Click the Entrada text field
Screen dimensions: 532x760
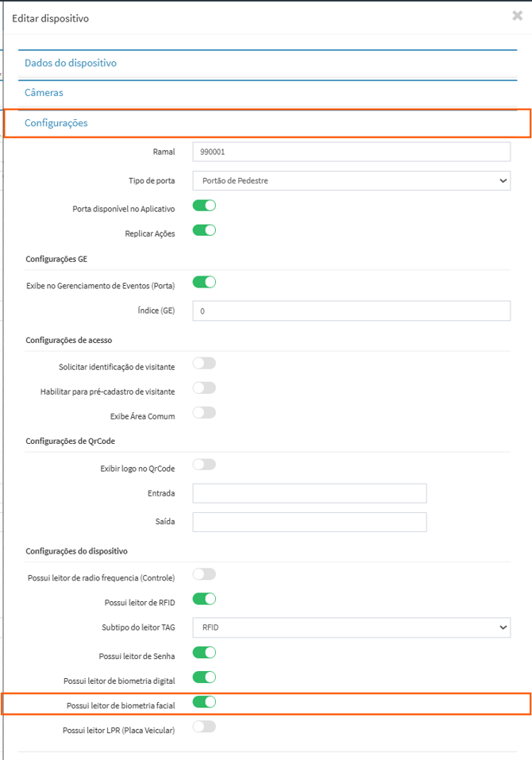point(310,493)
